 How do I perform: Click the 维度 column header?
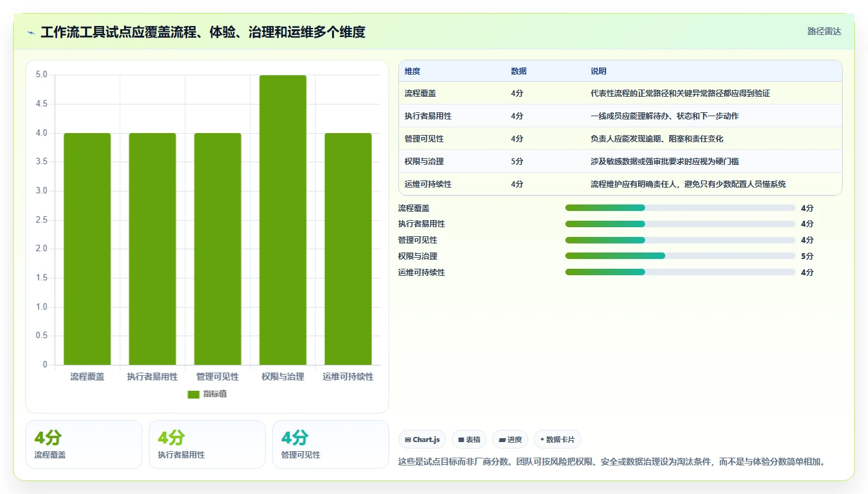[x=413, y=71]
